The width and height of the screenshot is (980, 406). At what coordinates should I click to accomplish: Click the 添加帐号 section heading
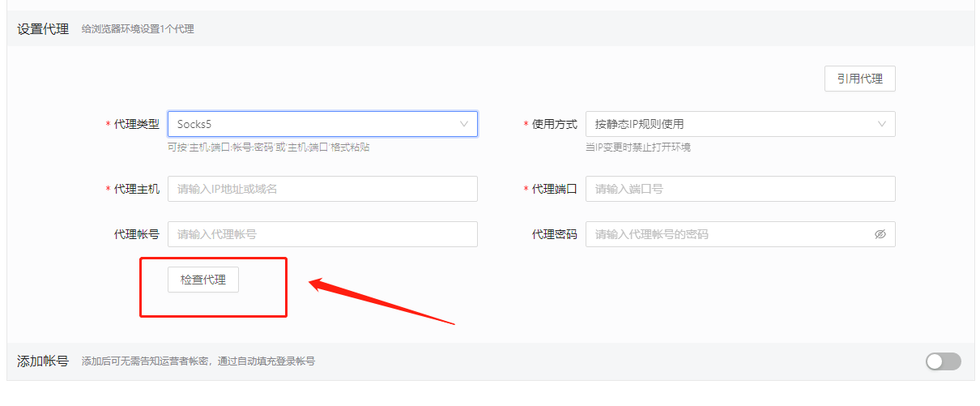click(x=43, y=361)
